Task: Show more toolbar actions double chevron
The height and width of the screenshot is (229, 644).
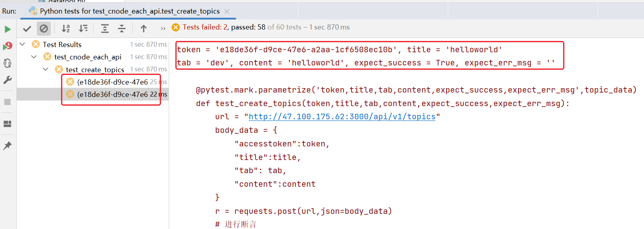Action: point(163,28)
